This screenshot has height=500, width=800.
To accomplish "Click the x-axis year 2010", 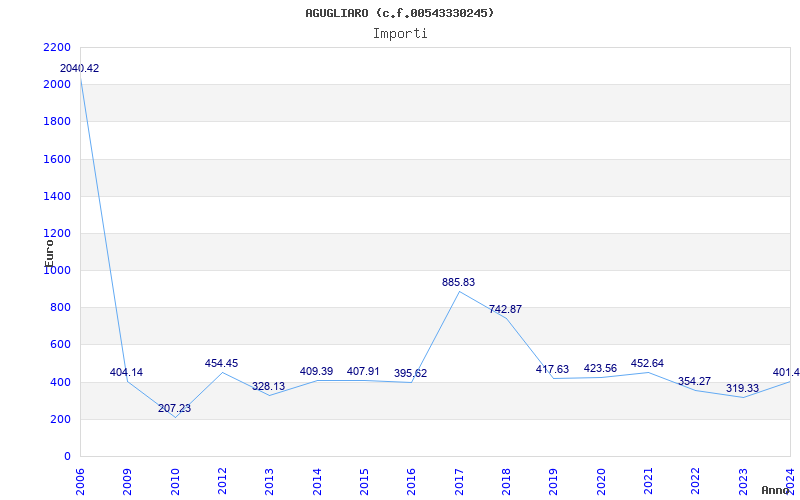I will [175, 482].
